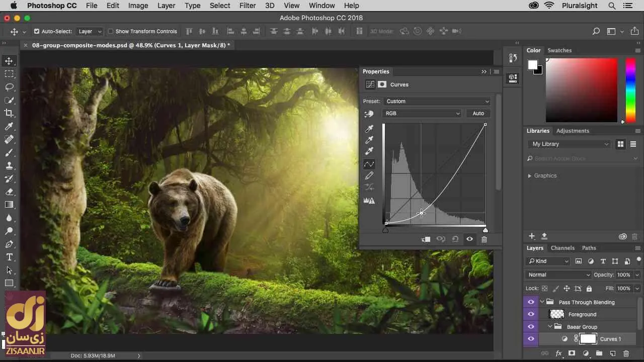
Task: Open the RGB channel dropdown
Action: [422, 113]
